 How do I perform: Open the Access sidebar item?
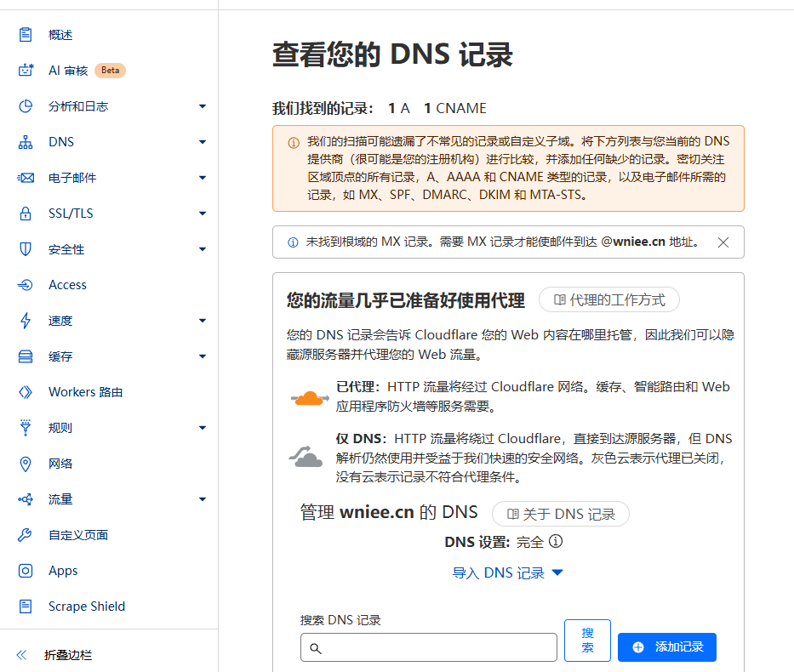click(67, 285)
